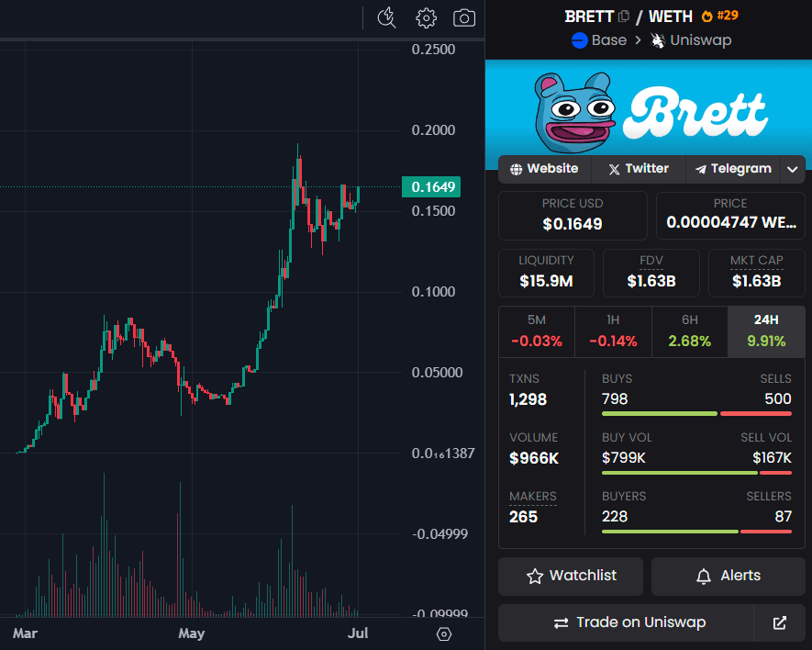The width and height of the screenshot is (812, 650).
Task: Click the Brett banner image
Action: [649, 109]
